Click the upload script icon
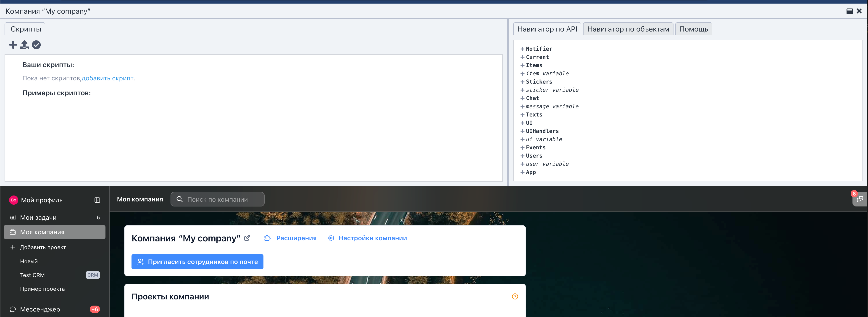 point(24,45)
